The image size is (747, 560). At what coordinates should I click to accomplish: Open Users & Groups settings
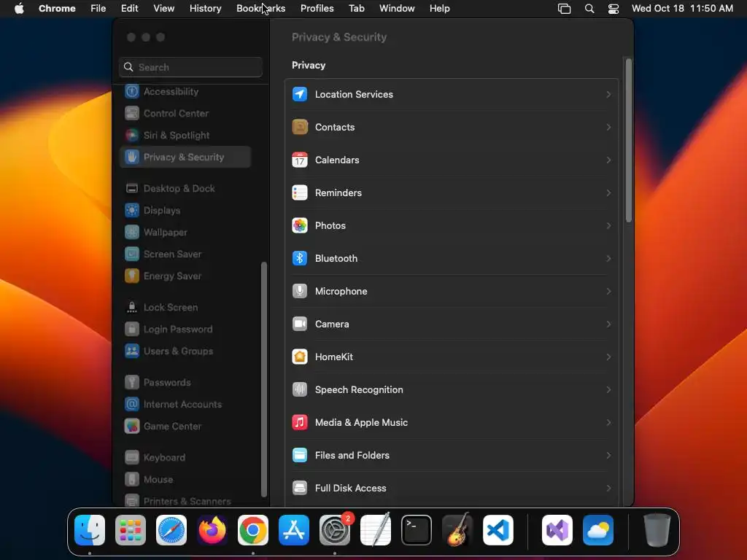point(185,351)
